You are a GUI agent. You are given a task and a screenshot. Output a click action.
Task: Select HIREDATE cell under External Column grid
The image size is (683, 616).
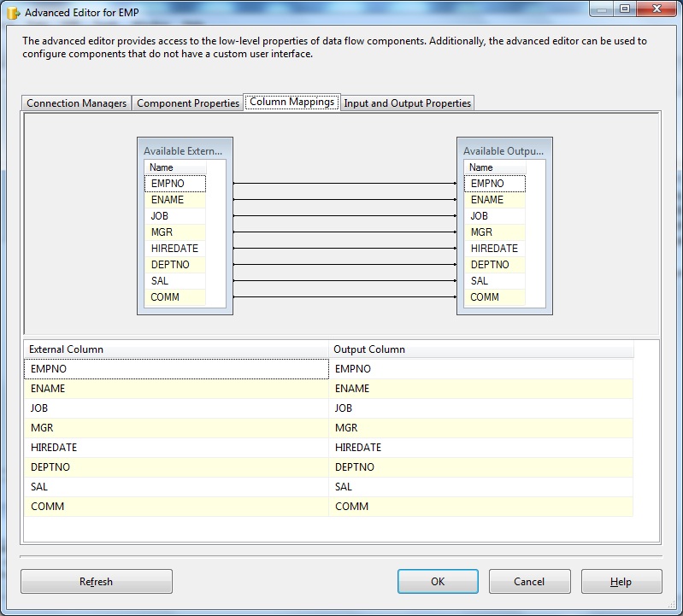[176, 447]
